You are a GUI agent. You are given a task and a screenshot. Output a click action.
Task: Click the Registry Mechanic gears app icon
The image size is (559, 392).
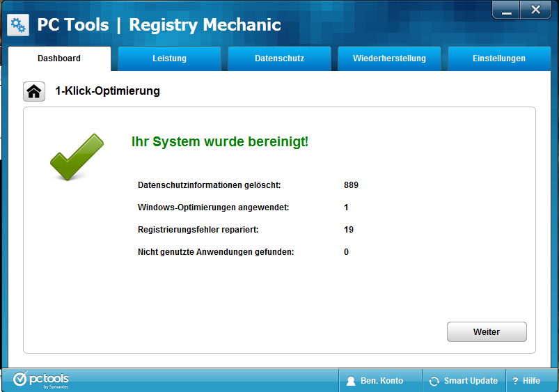(18, 25)
